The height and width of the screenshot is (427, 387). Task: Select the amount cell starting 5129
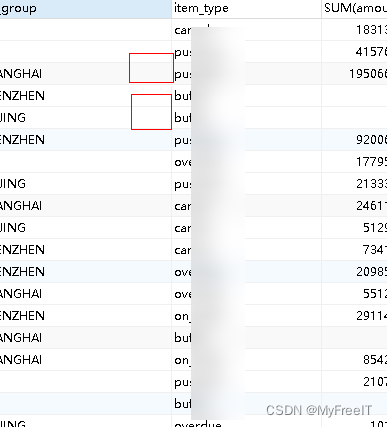[x=354, y=228]
